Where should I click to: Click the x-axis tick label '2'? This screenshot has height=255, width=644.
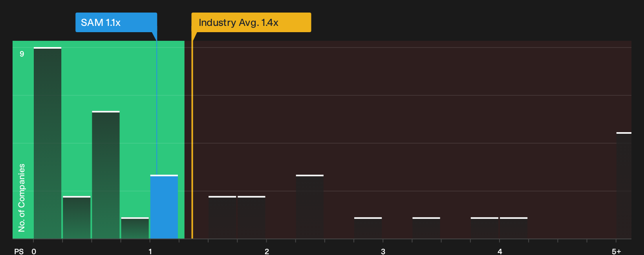pos(267,251)
